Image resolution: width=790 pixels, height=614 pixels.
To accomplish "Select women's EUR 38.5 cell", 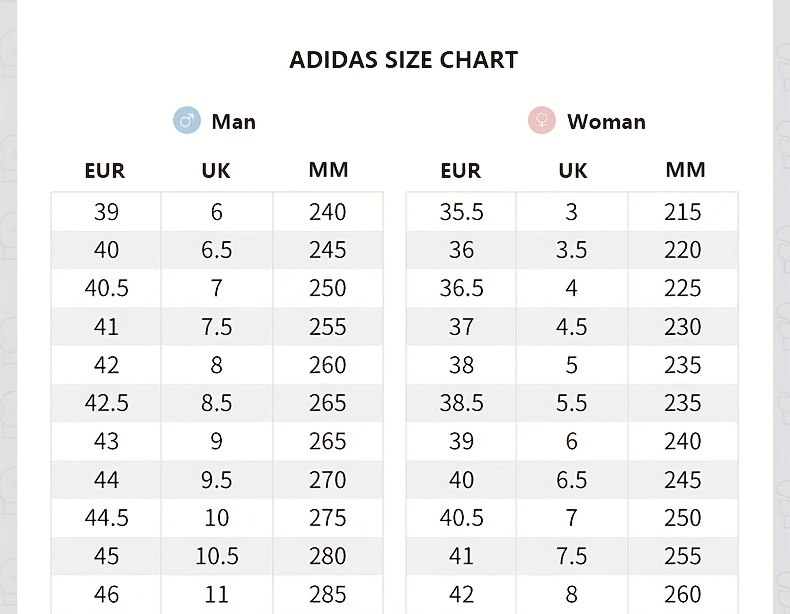I will click(x=462, y=403).
